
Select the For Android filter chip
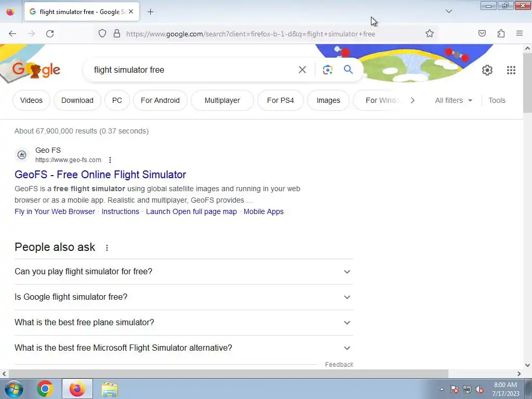point(160,100)
